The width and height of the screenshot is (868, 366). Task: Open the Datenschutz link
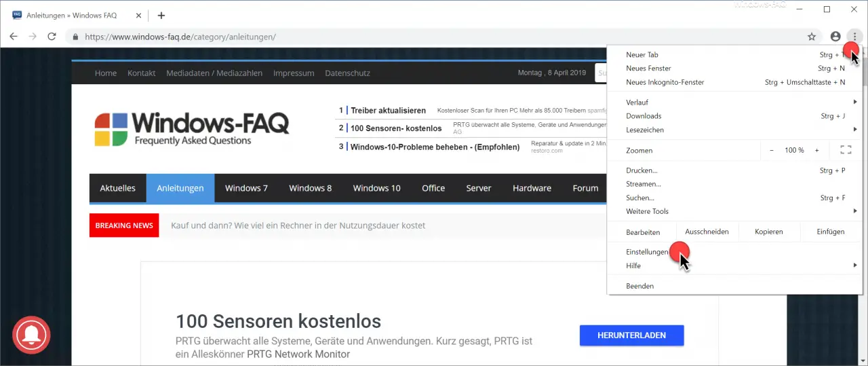coord(347,73)
